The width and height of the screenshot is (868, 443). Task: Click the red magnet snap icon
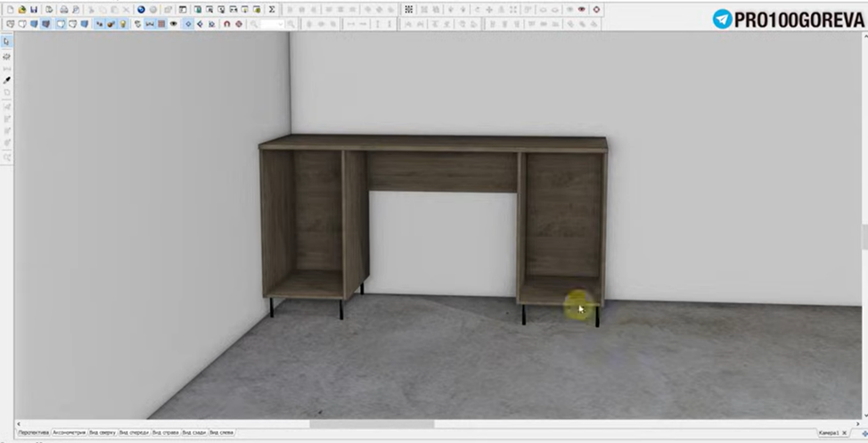coord(226,24)
